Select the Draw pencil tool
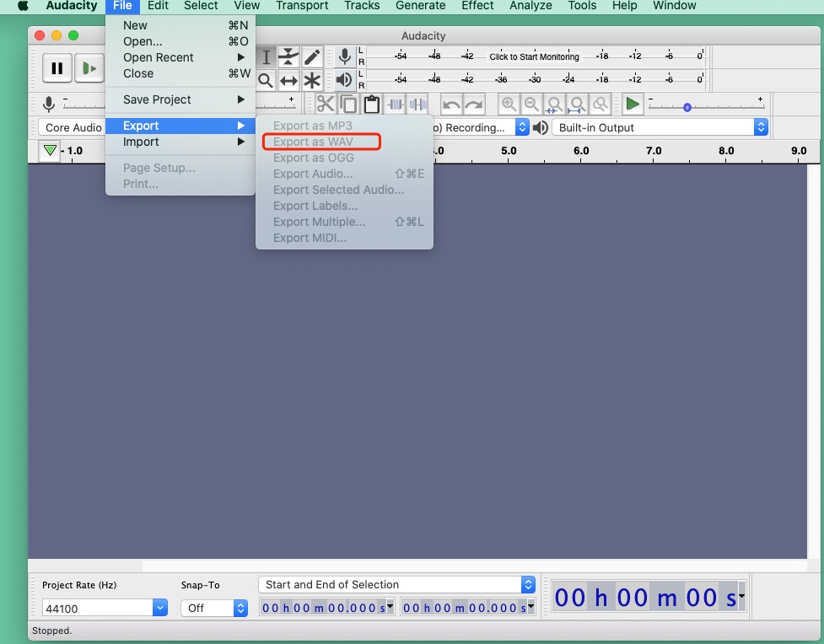The height and width of the screenshot is (644, 824). click(x=311, y=56)
